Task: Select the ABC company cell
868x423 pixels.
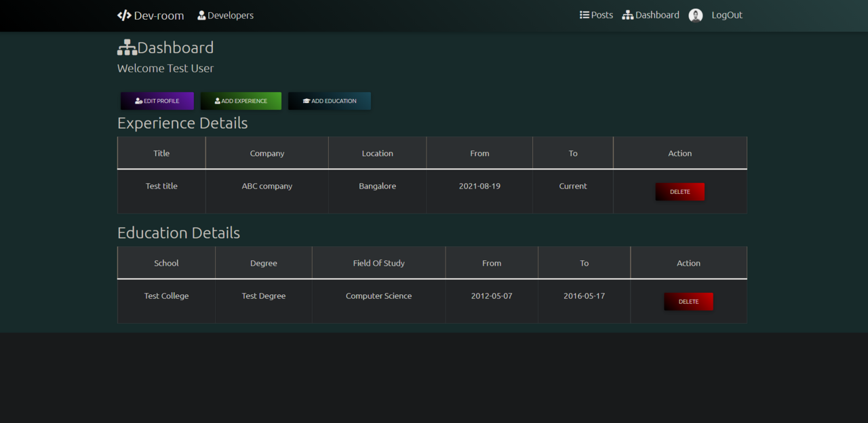Action: tap(267, 192)
